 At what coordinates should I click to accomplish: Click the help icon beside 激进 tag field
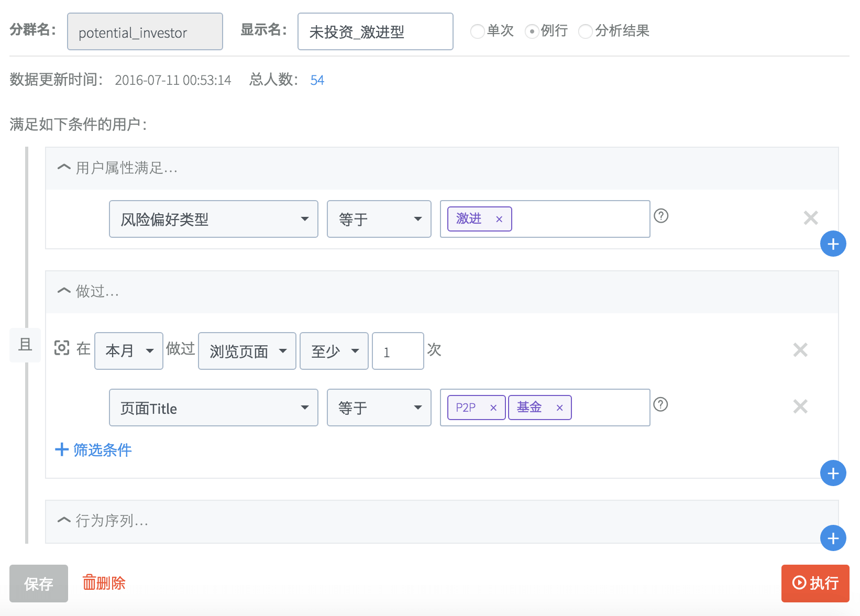pyautogui.click(x=661, y=216)
